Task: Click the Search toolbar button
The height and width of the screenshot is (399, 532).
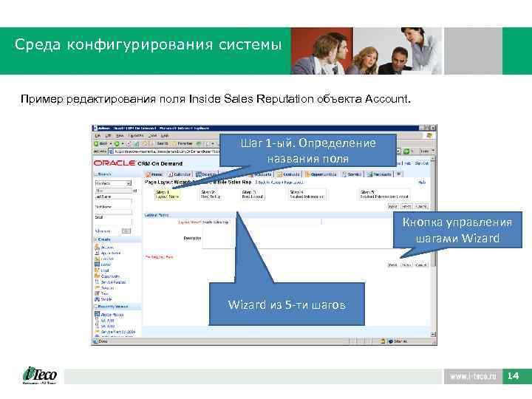Action: point(160,144)
